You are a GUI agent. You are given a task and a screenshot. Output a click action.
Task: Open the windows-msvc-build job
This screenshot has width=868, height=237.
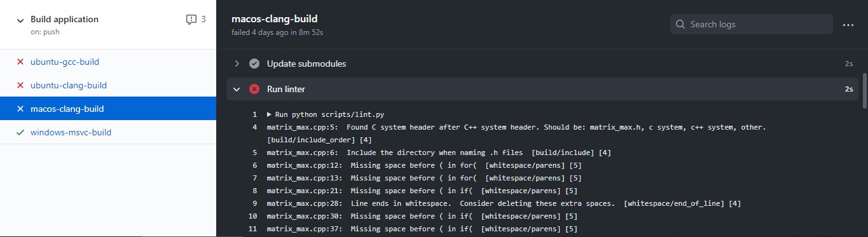point(71,132)
